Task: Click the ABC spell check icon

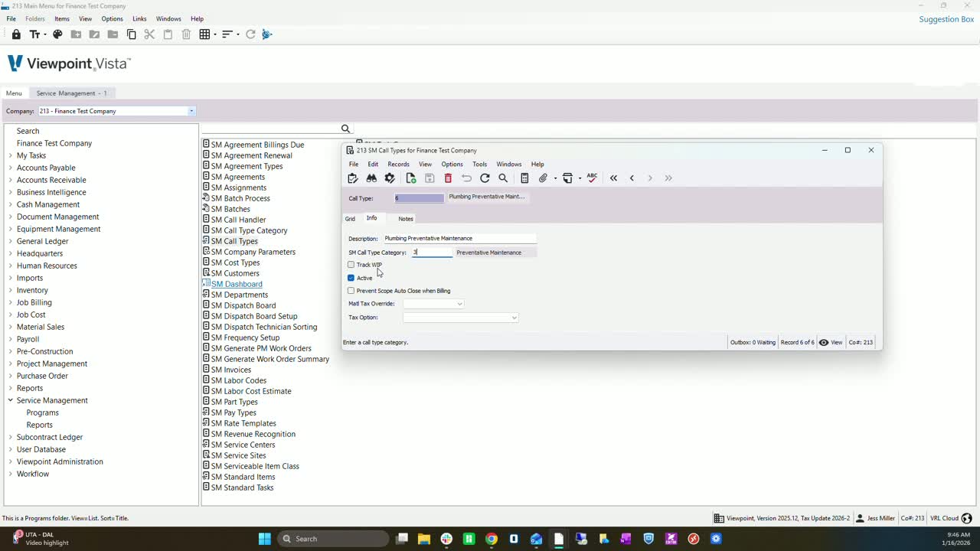Action: click(x=592, y=178)
